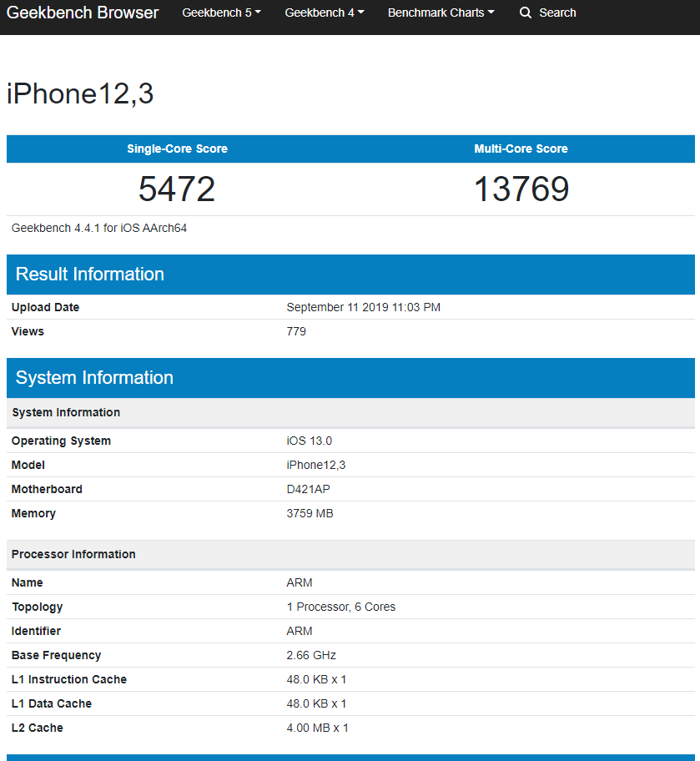
Task: Select the memory value 3759 MB
Action: [x=310, y=513]
